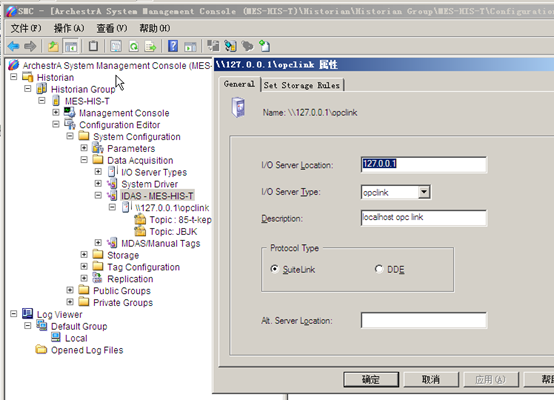Click the 取消 Cancel button

pyautogui.click(x=431, y=380)
